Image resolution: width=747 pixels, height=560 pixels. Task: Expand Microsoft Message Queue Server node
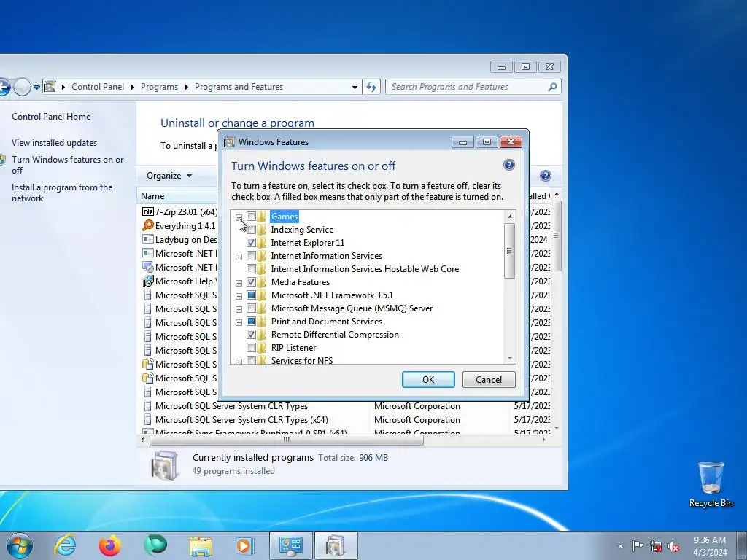pyautogui.click(x=239, y=309)
